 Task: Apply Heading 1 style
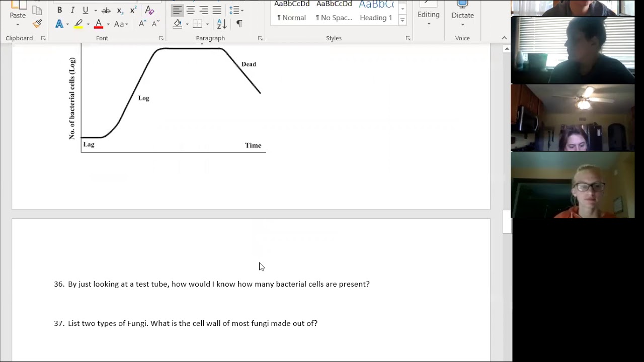point(376,12)
